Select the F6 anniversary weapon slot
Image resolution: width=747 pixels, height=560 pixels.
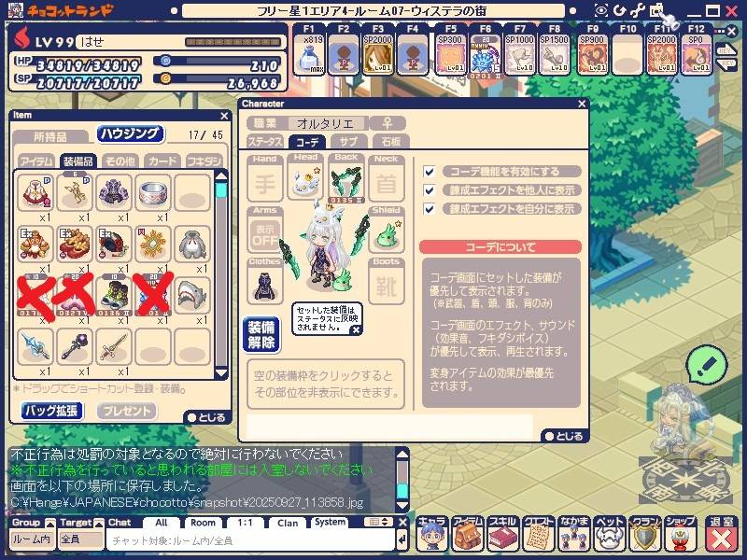[x=485, y=54]
